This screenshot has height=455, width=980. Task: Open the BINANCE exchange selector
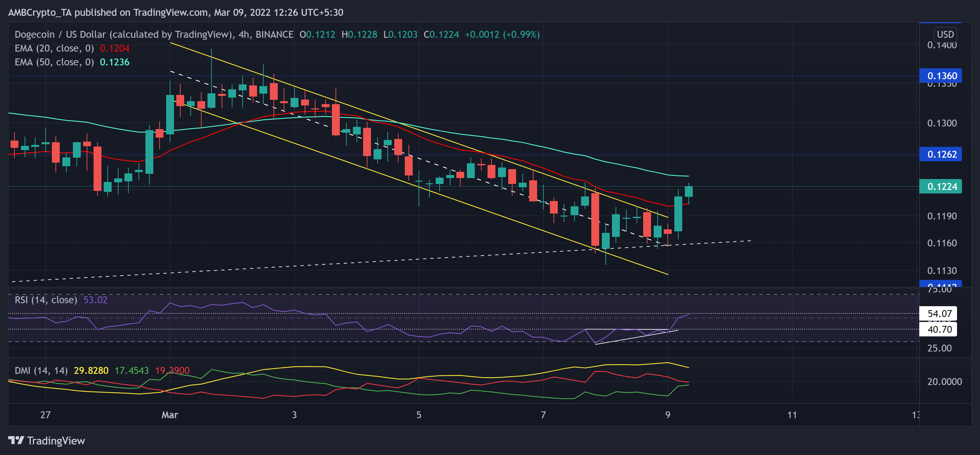(275, 34)
